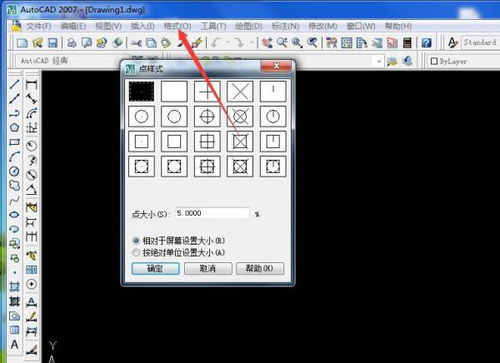Choose the square with plus point style, third row
500x363 pixels.
207,142
